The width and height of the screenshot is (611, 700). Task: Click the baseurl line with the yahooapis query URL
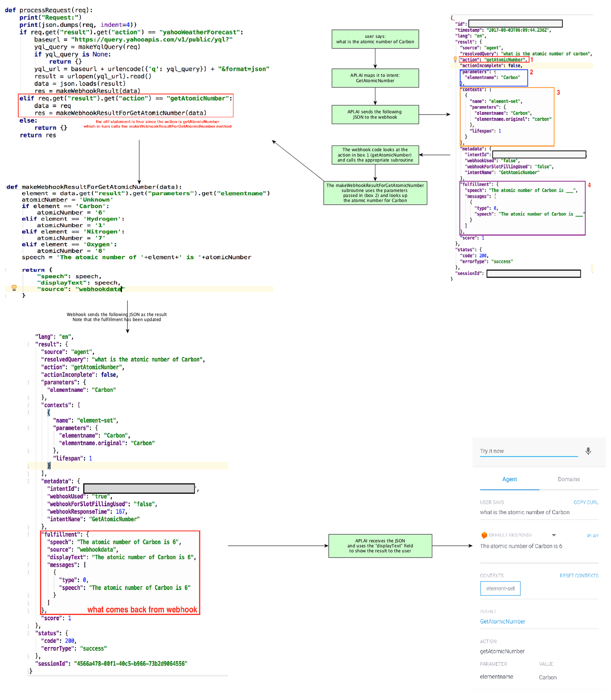133,39
